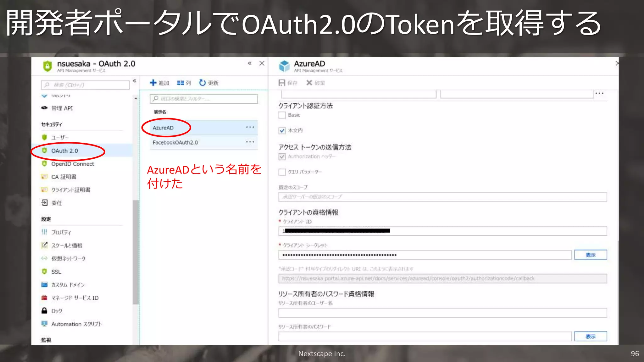Click the SSL shield icon

click(44, 271)
